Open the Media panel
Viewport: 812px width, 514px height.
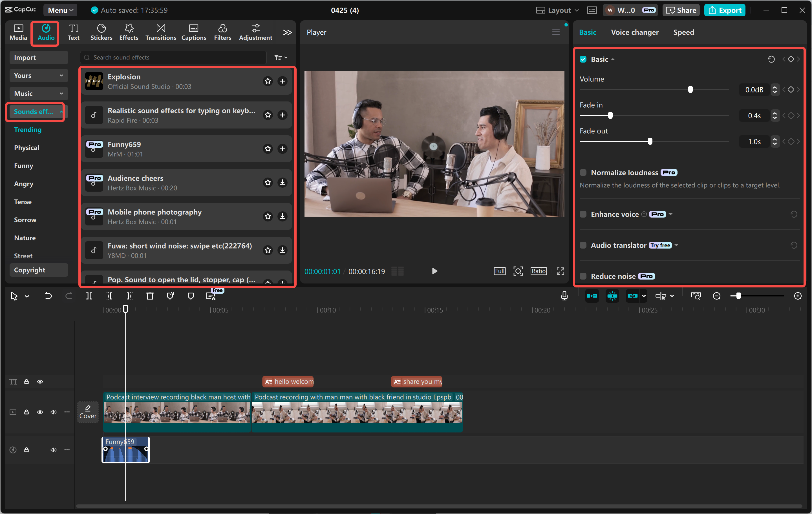pyautogui.click(x=18, y=32)
